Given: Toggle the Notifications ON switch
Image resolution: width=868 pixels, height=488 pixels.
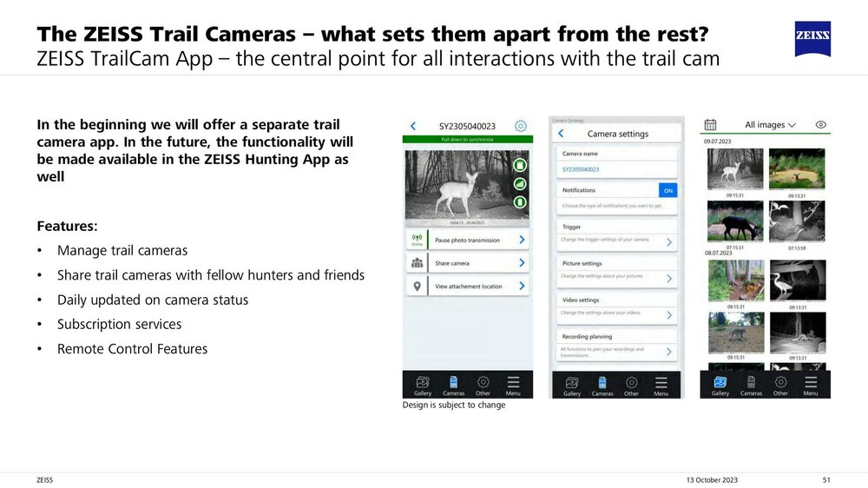Looking at the screenshot, I should tap(667, 190).
